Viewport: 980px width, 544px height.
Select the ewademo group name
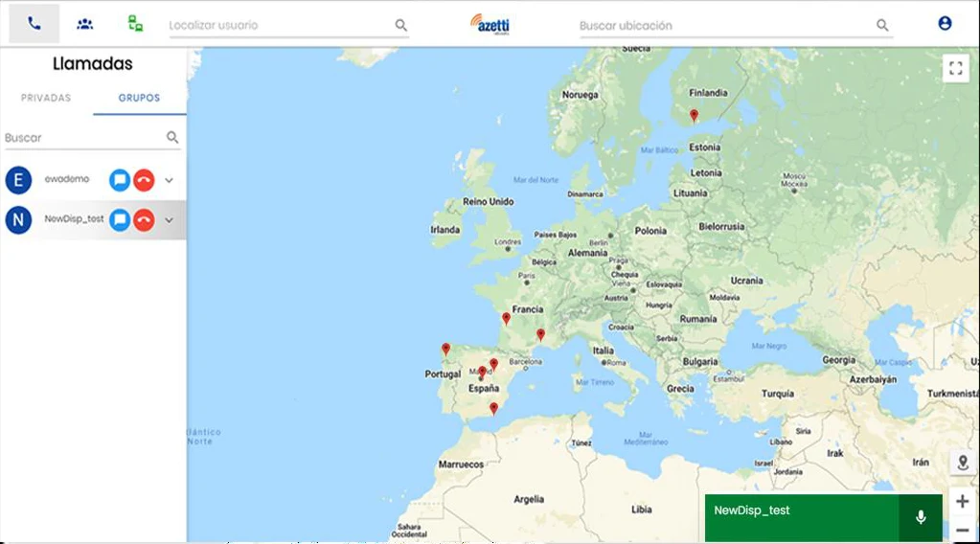(x=67, y=179)
